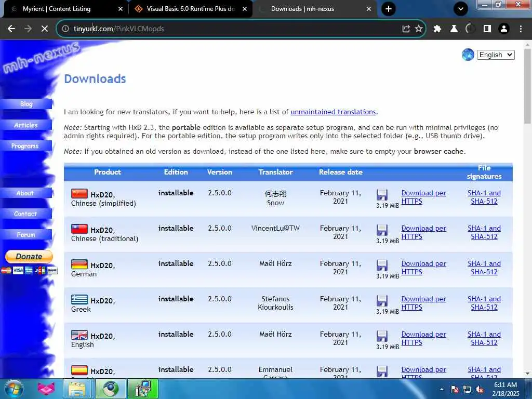Close the Downloads mh-nexus tab

[369, 9]
